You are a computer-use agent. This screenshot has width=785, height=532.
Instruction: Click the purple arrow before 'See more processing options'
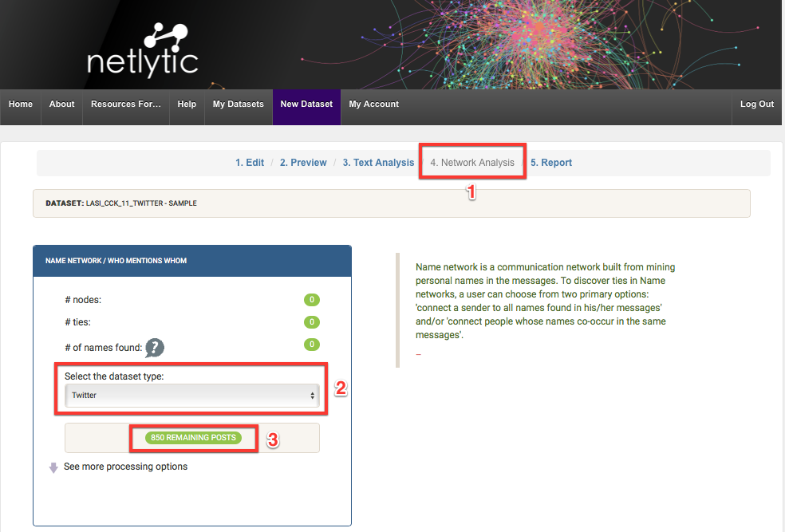point(53,467)
